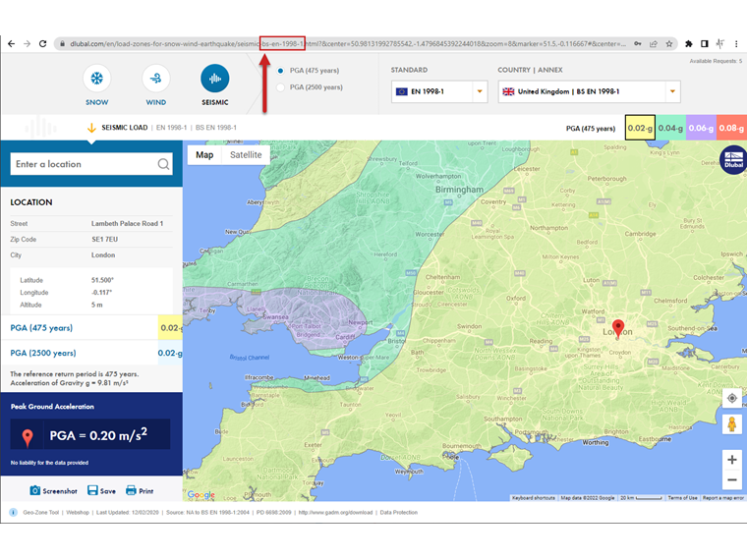Click the share page icon in address bar
Image resolution: width=747 pixels, height=560 pixels.
tap(654, 44)
